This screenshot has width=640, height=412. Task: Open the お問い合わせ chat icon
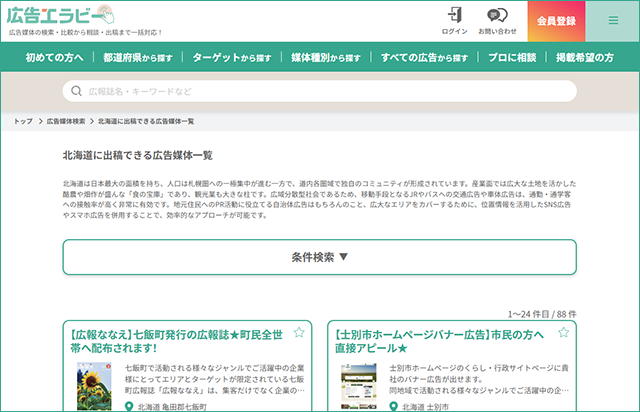click(496, 15)
